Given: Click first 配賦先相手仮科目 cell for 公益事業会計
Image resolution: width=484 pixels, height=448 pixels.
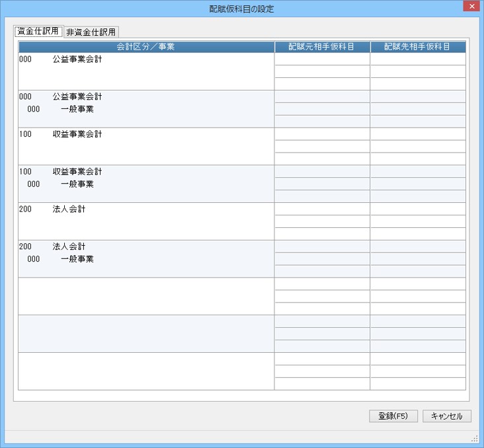Looking at the screenshot, I should coord(418,59).
